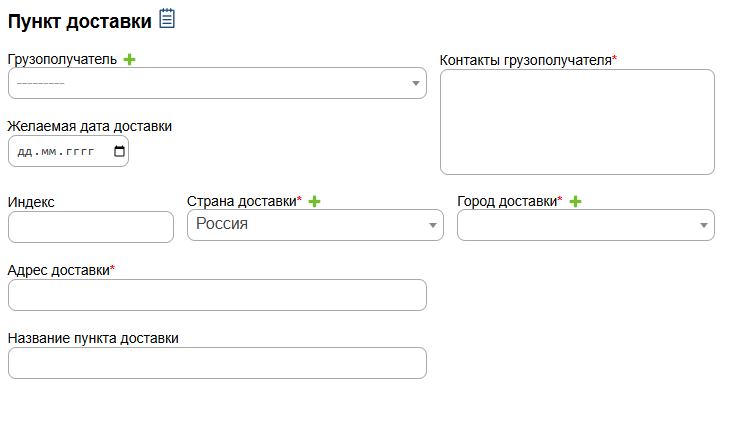This screenshot has width=734, height=430.
Task: Add new consignee with Грузополучатель plus icon
Action: (129, 60)
